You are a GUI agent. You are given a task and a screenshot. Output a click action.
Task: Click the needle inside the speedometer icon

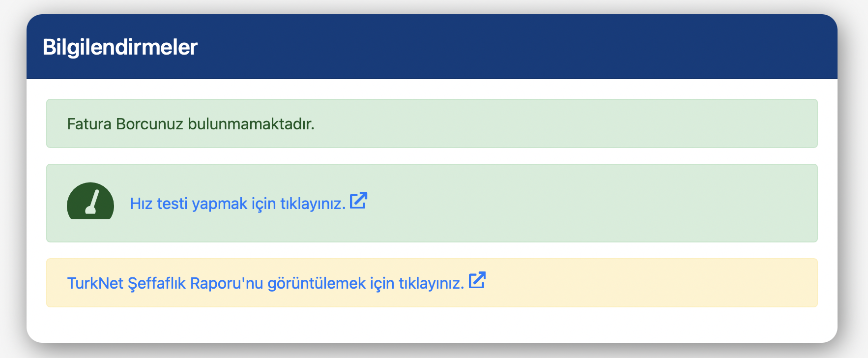pyautogui.click(x=92, y=202)
